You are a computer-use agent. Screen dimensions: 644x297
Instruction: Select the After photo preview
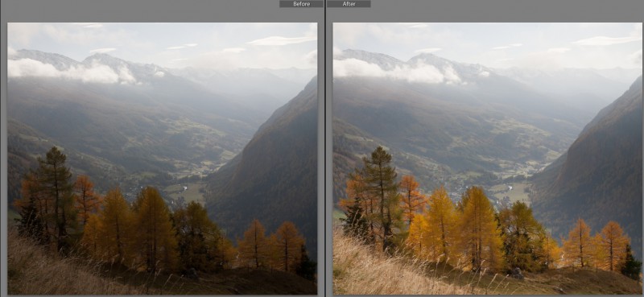pyautogui.click(x=487, y=159)
